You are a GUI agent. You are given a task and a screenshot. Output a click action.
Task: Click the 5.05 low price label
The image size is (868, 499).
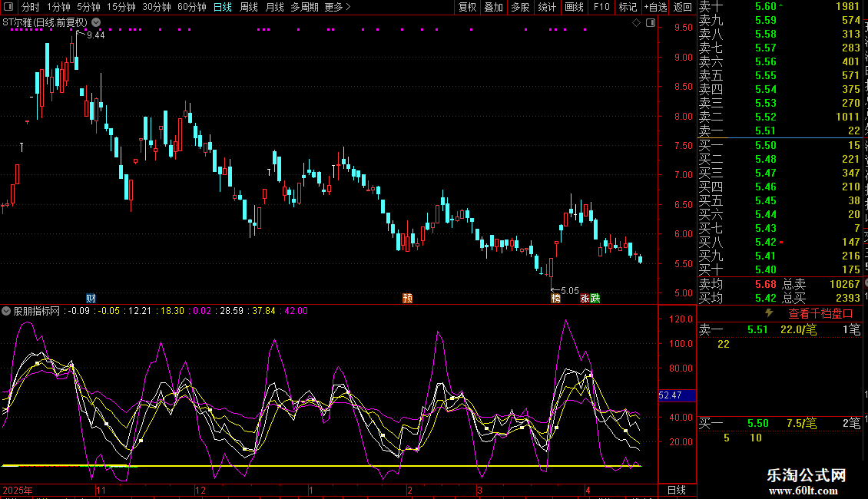point(570,290)
